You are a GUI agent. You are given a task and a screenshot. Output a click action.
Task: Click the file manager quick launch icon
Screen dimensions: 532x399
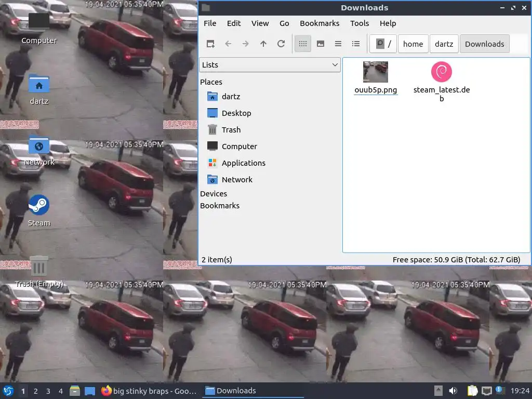[x=75, y=391]
